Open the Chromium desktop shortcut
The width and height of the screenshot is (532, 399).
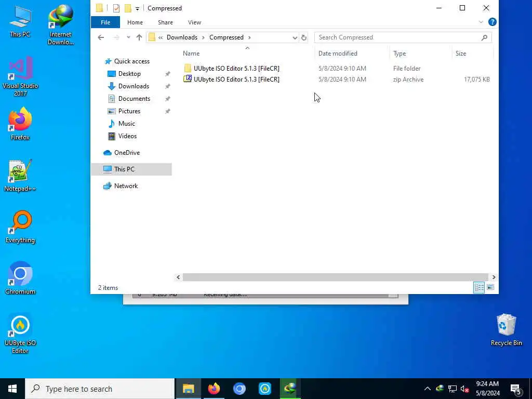pos(20,278)
